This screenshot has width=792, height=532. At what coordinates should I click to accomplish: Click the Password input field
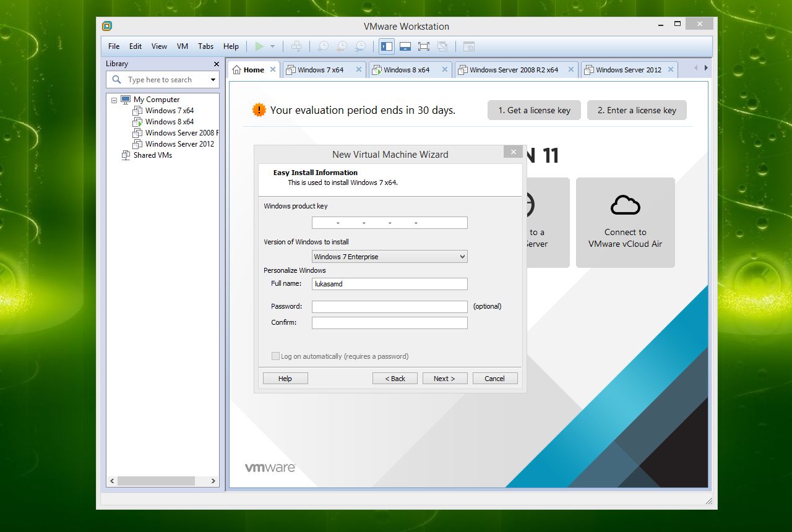click(x=390, y=307)
